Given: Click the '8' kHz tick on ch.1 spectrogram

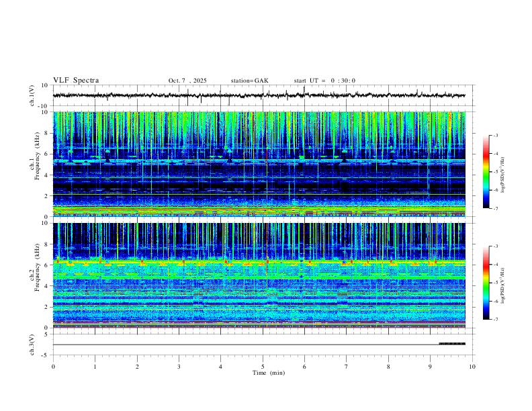Looking at the screenshot, I should click(46, 133).
